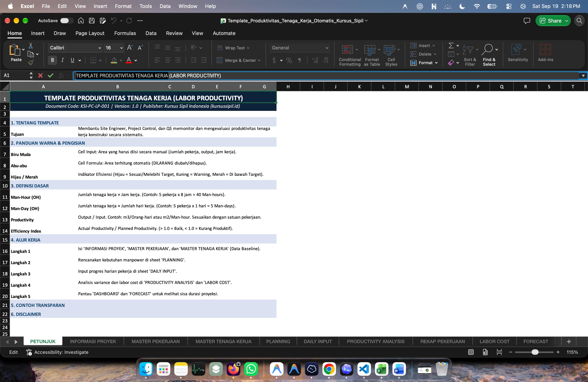This screenshot has width=588, height=382.
Task: Click the Format Painter brush icon
Action: [31, 62]
